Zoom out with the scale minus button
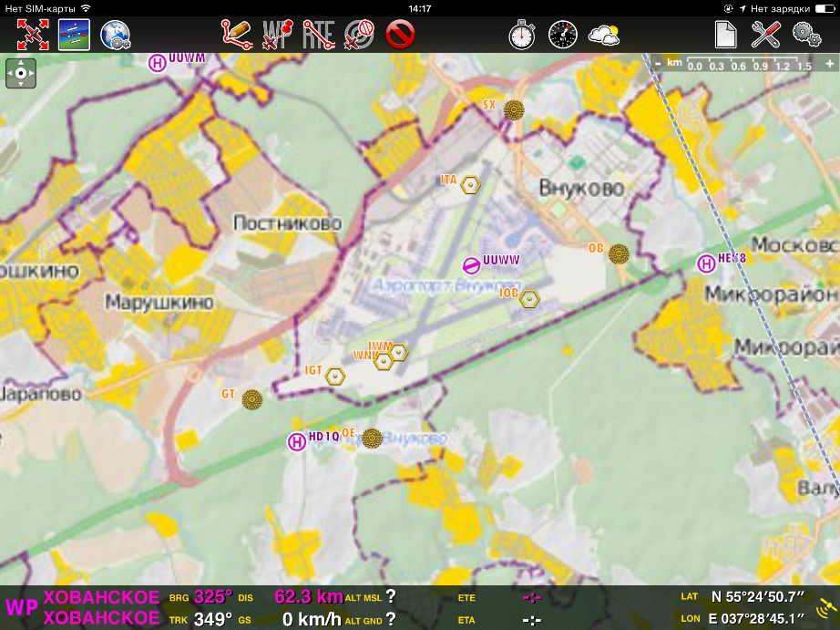840x630 pixels. click(x=658, y=63)
